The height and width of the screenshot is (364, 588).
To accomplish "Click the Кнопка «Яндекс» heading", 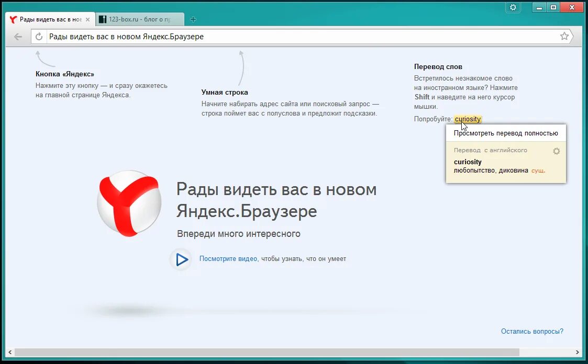I will point(65,74).
